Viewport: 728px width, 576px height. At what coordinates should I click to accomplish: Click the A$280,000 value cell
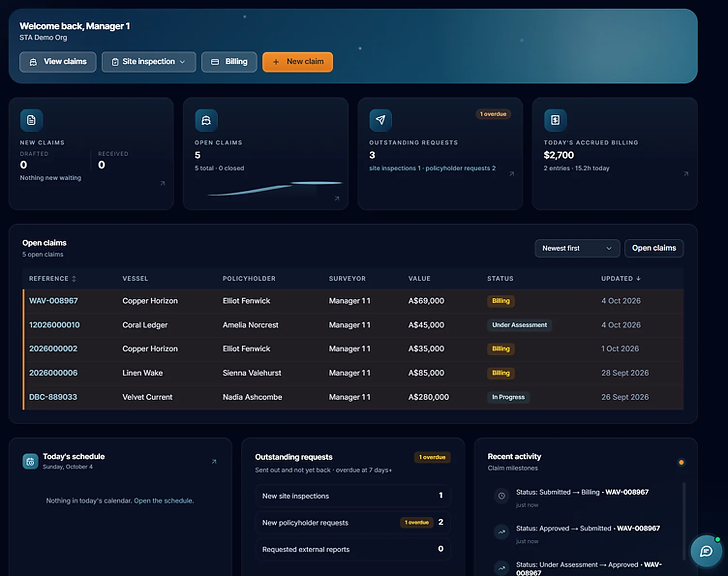pos(428,397)
